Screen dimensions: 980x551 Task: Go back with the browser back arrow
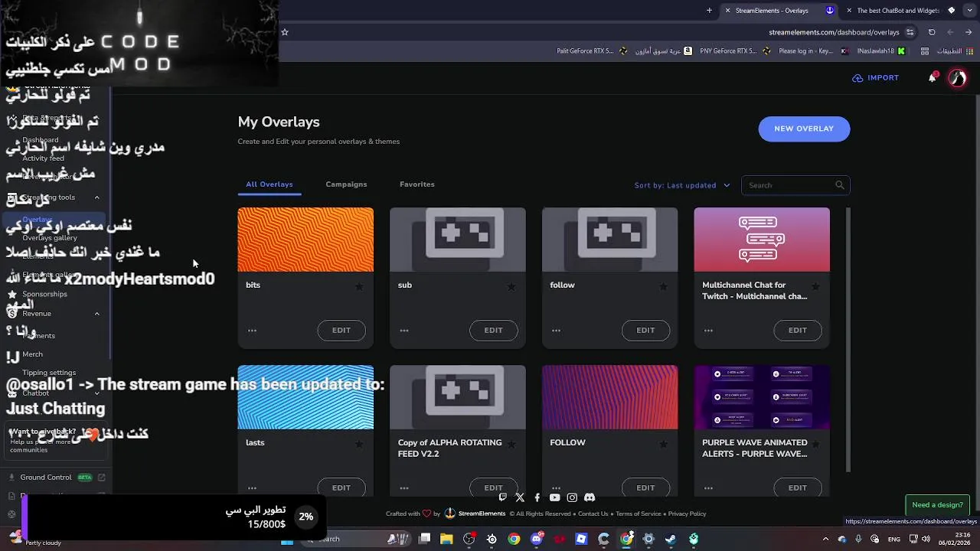[969, 32]
